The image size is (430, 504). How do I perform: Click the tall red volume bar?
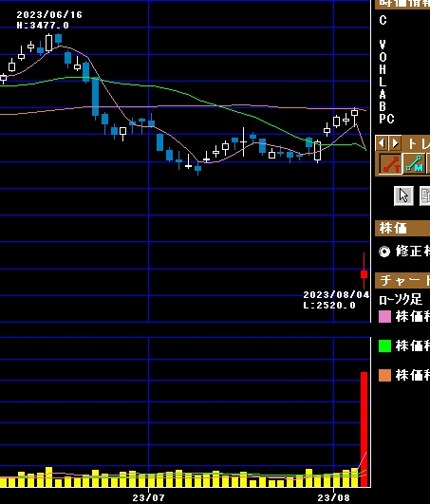(364, 429)
